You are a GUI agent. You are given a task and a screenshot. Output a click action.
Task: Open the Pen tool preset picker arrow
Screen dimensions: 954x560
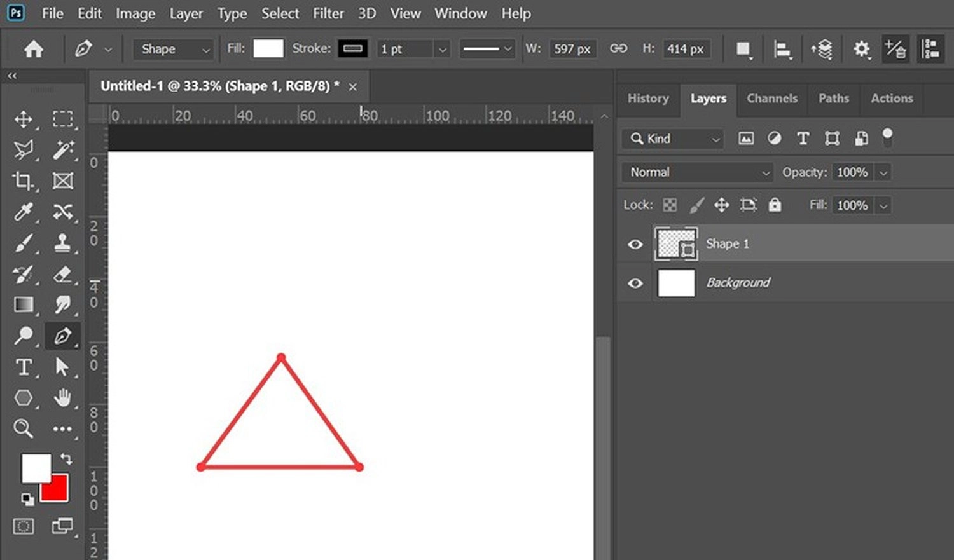tap(108, 50)
